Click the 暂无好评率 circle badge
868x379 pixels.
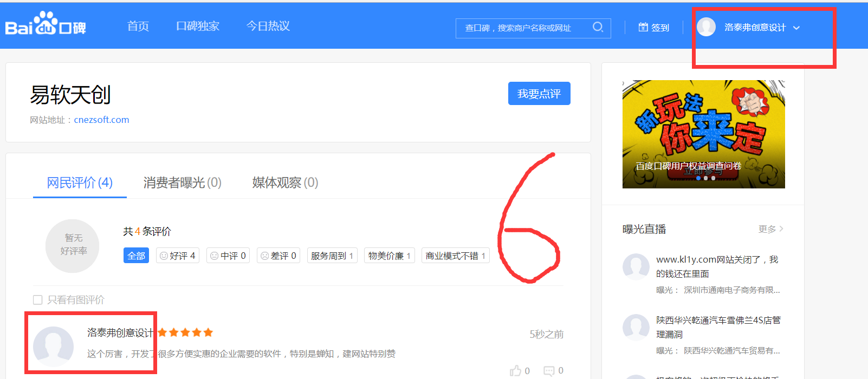point(73,245)
